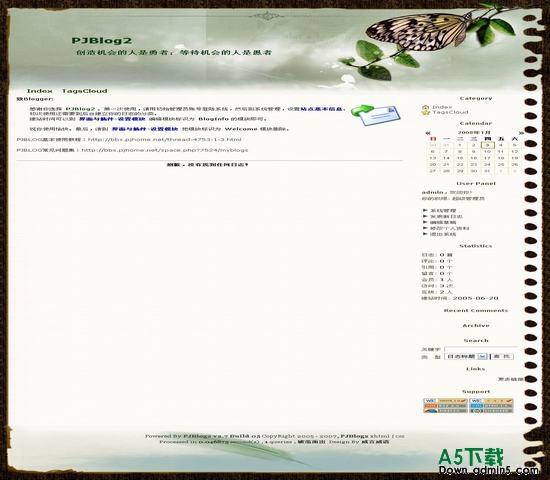This screenshot has height=480, width=550.
Task: Click the PJBlog2 blog title
Action: 102,41
